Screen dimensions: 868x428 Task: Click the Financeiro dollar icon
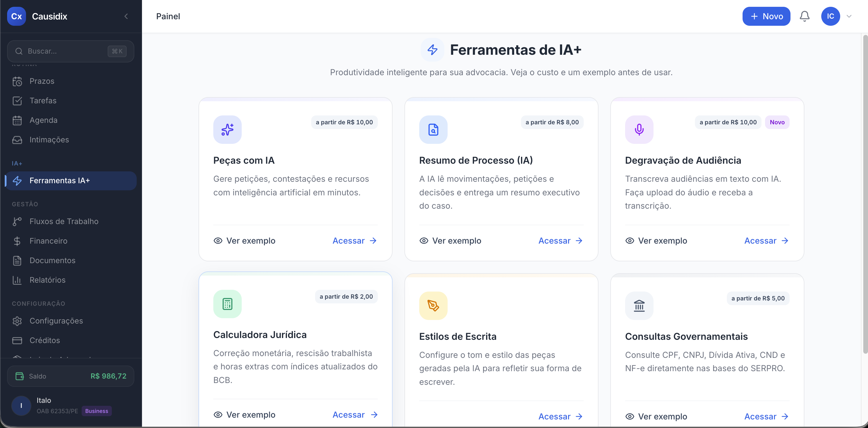pos(17,241)
